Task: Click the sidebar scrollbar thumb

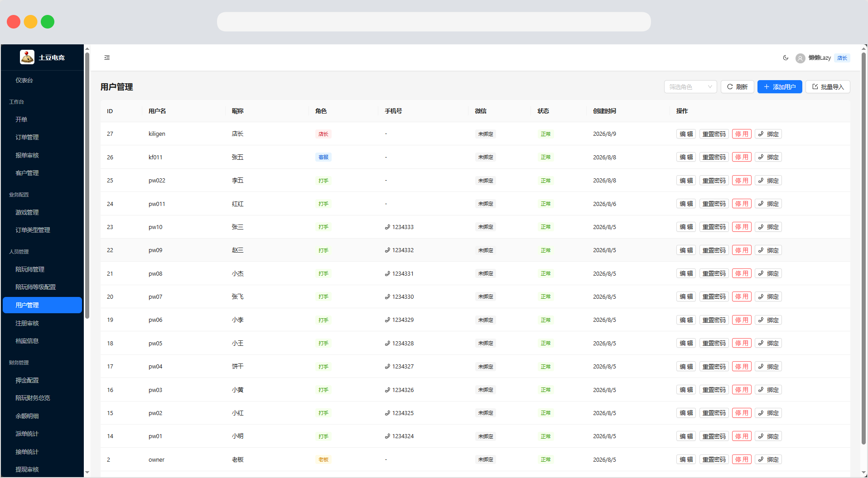Action: tap(87, 186)
